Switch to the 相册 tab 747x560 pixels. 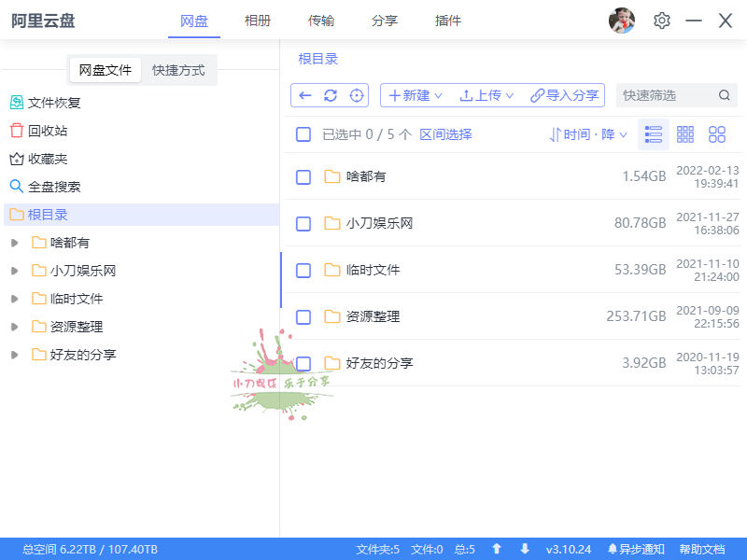258,20
